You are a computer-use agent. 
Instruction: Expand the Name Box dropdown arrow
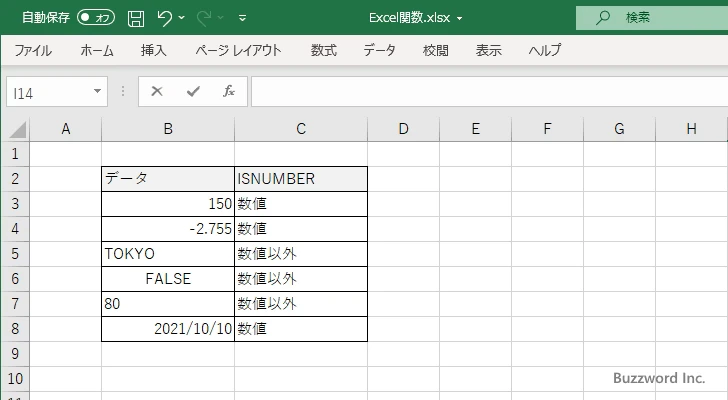click(98, 91)
